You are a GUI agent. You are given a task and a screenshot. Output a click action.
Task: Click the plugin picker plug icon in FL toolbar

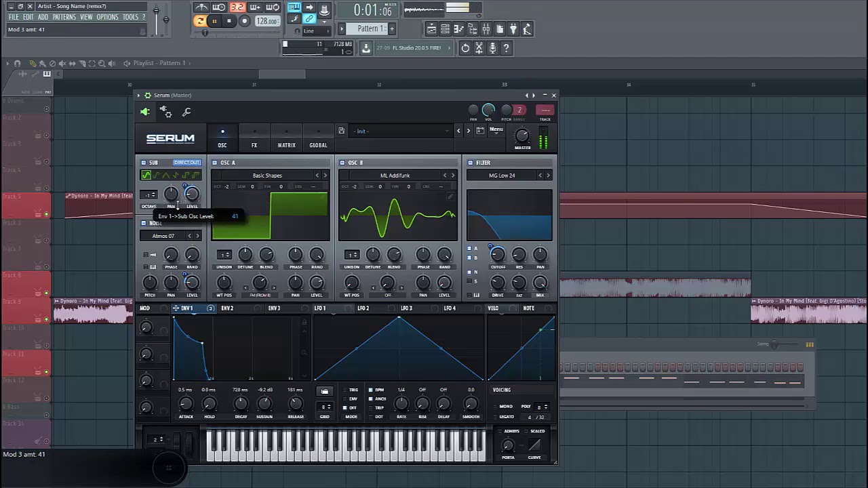click(x=514, y=29)
